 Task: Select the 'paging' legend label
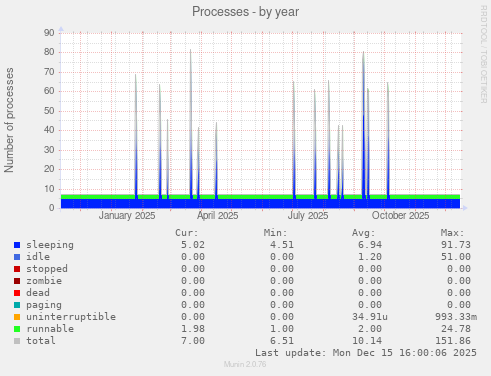44,305
